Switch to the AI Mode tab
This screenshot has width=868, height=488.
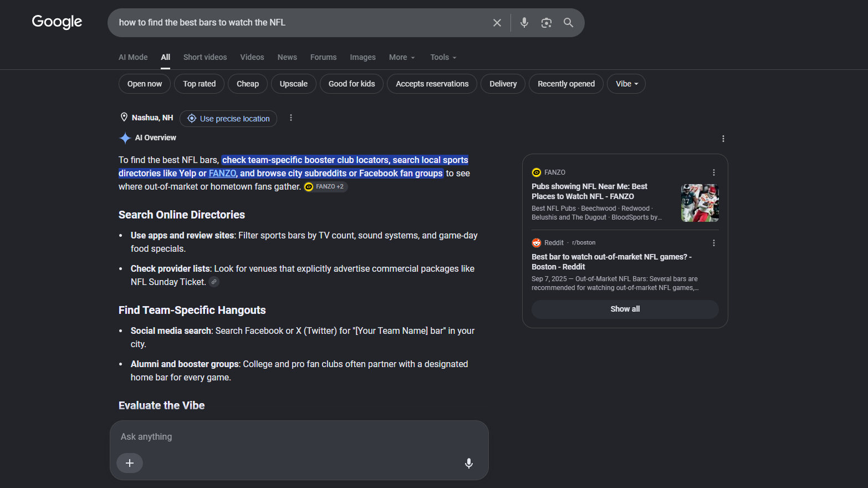tap(133, 57)
